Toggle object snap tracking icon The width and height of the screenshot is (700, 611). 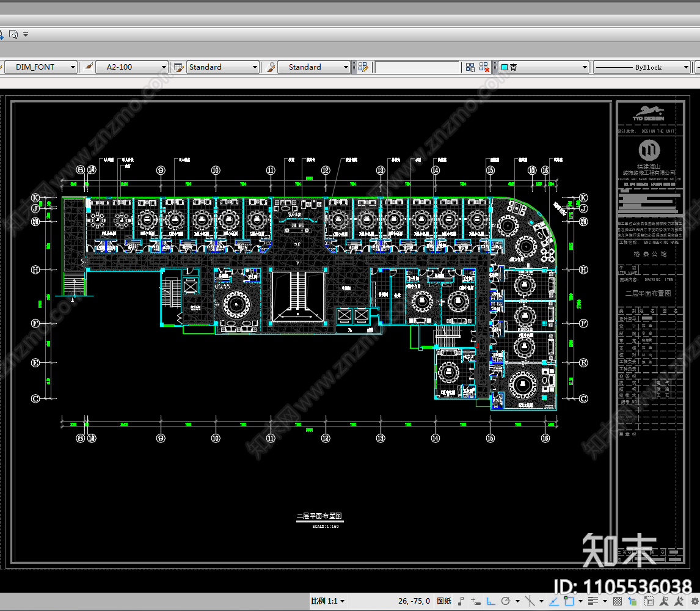click(553, 601)
